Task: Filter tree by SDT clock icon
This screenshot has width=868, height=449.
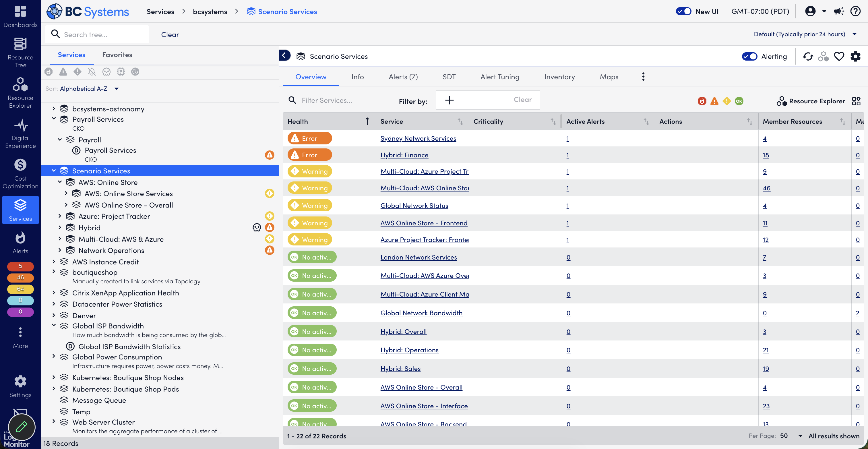Action: (135, 71)
